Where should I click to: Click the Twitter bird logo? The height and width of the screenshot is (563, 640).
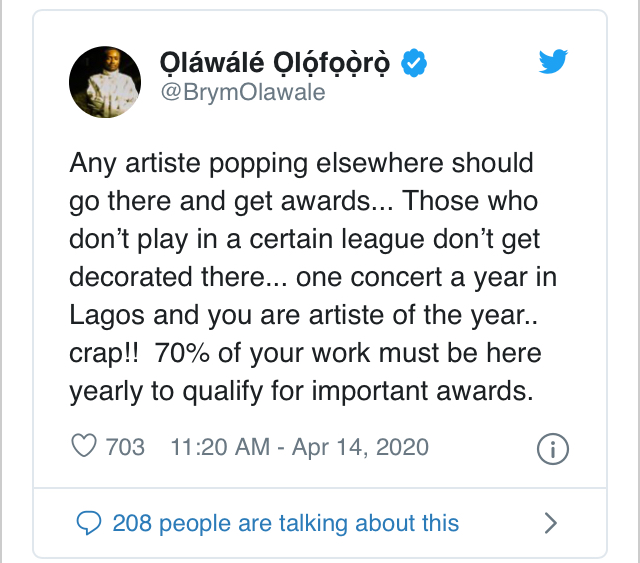[553, 61]
